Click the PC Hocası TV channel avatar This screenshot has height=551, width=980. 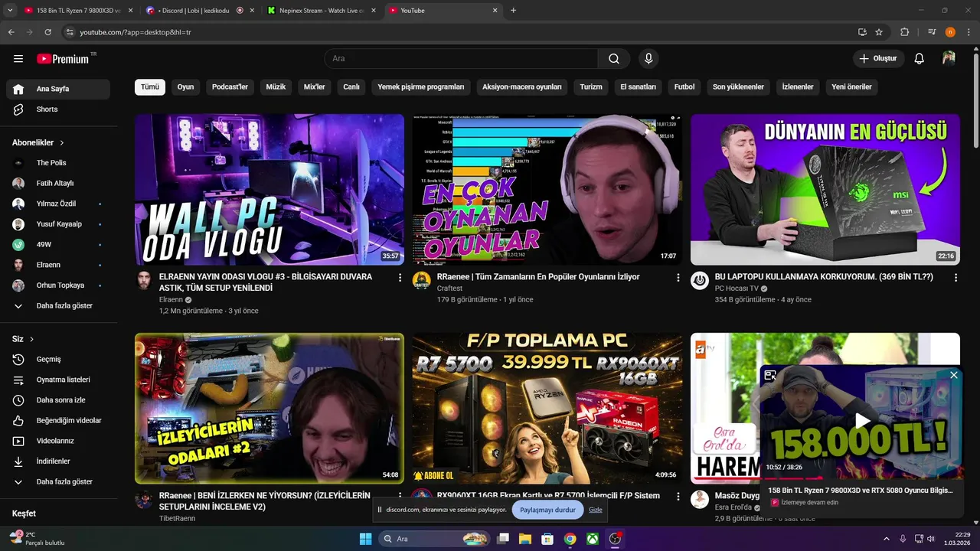700,280
